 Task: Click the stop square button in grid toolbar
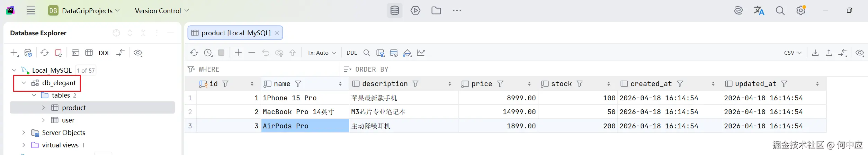tap(221, 53)
